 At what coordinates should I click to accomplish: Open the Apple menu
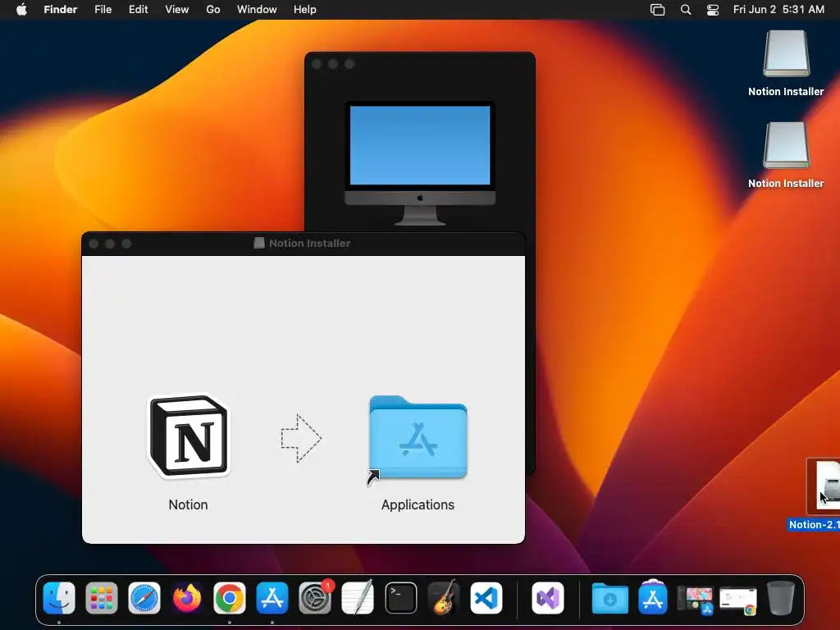[21, 10]
